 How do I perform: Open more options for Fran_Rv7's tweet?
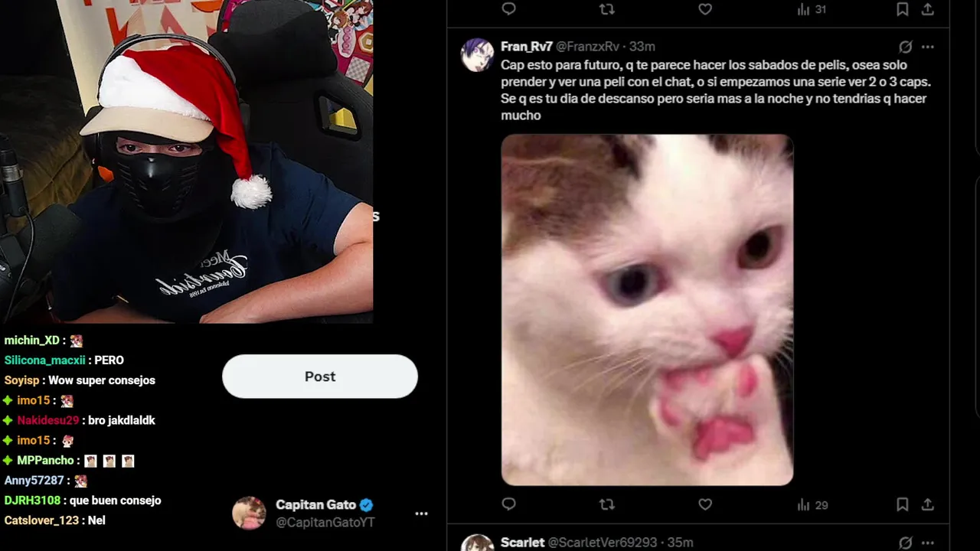pos(927,47)
